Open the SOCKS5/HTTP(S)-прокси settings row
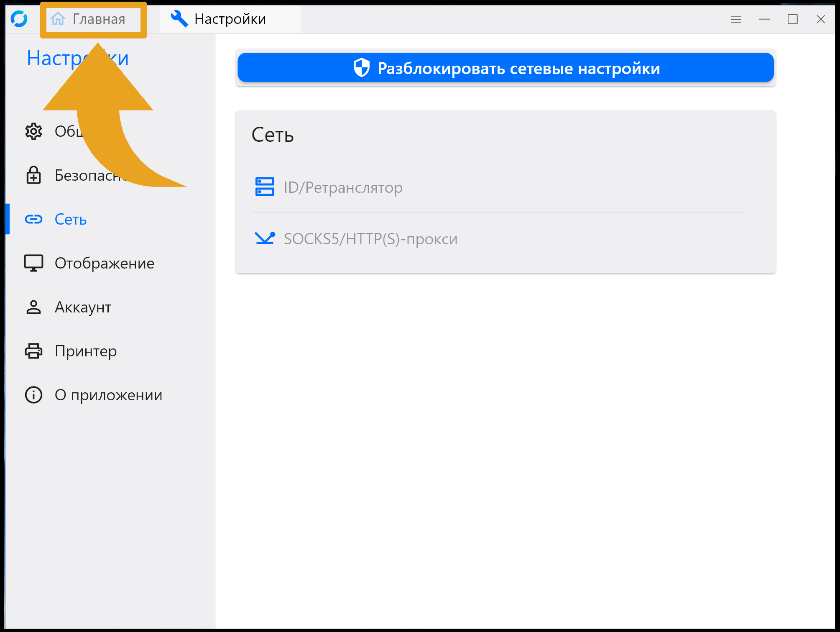 point(370,239)
